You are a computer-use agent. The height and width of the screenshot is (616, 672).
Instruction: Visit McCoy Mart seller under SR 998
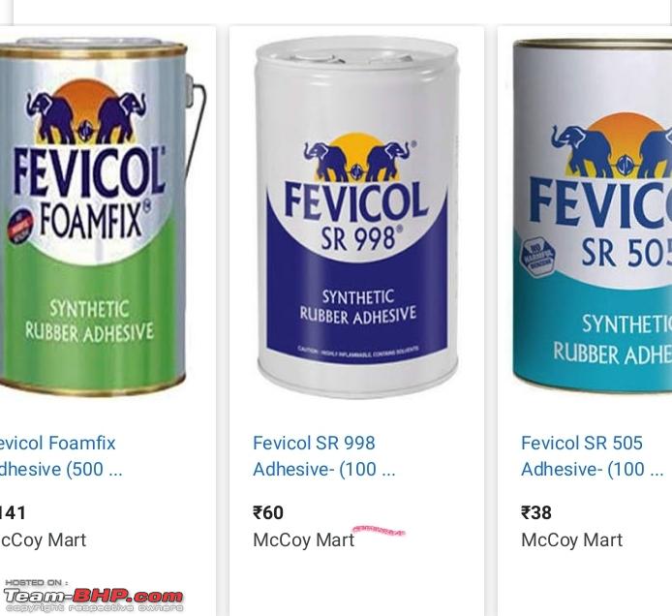[x=304, y=540]
